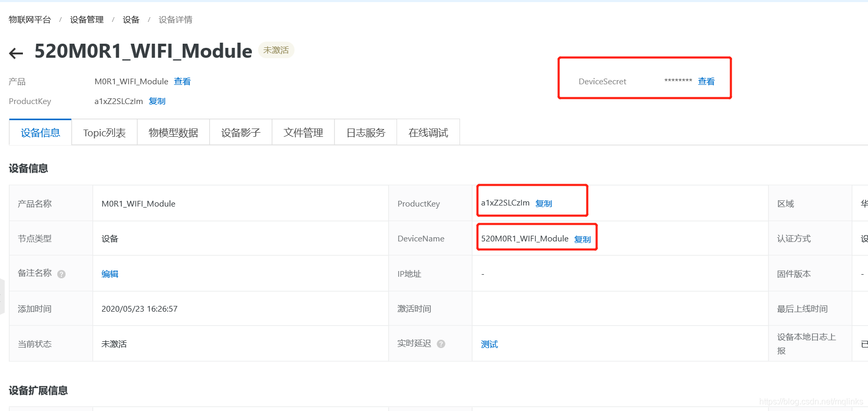
Task: Open 设备 breadcrumb link
Action: coord(131,20)
